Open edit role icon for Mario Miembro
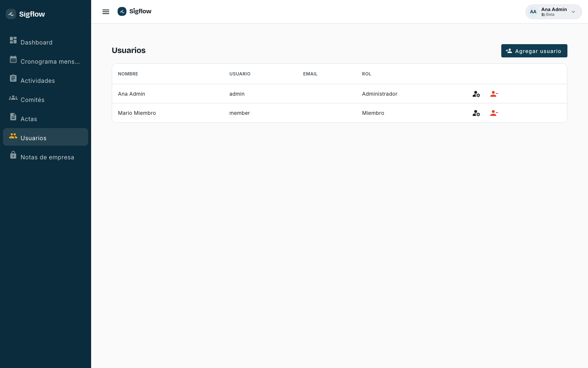The height and width of the screenshot is (368, 588). 476,113
